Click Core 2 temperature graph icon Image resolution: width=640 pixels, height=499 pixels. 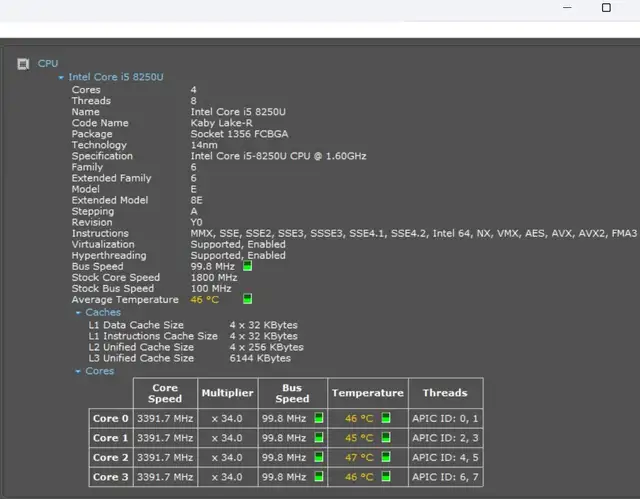[386, 457]
